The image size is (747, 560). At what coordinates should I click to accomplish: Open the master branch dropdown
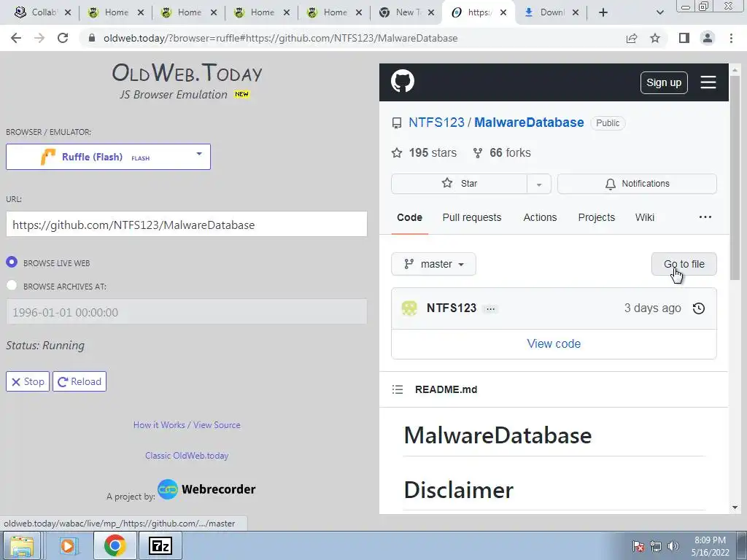pyautogui.click(x=433, y=264)
